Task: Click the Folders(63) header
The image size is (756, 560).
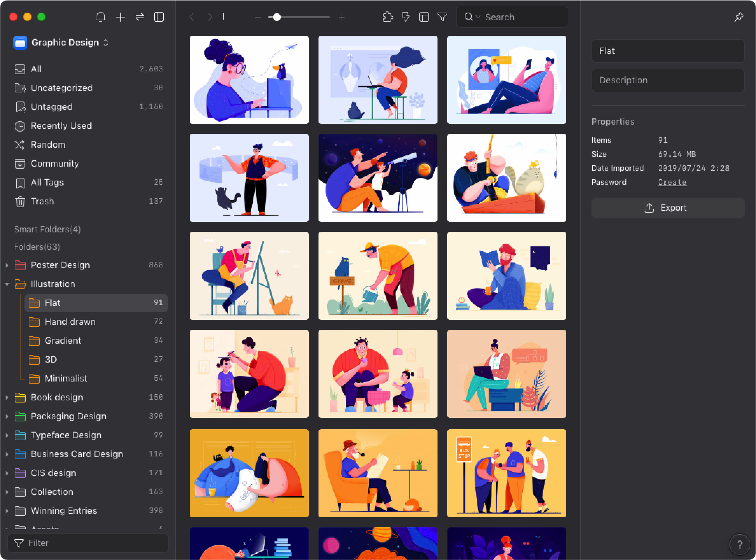Action: point(37,247)
